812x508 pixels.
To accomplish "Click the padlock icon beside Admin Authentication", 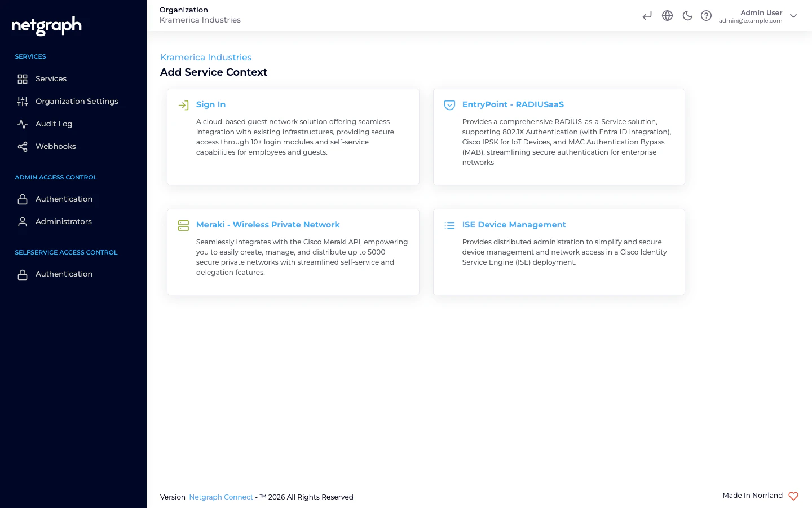I will pos(23,199).
